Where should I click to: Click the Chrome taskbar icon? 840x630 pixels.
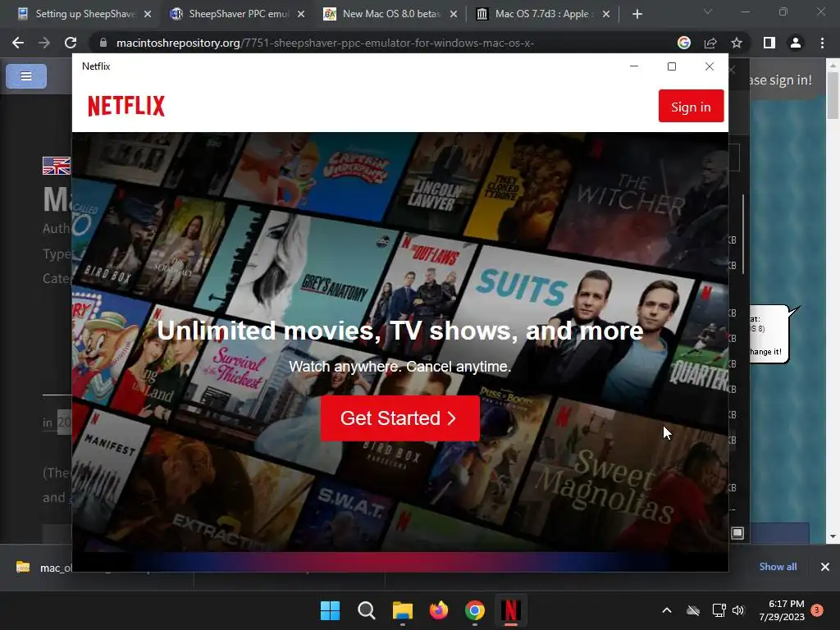click(475, 610)
